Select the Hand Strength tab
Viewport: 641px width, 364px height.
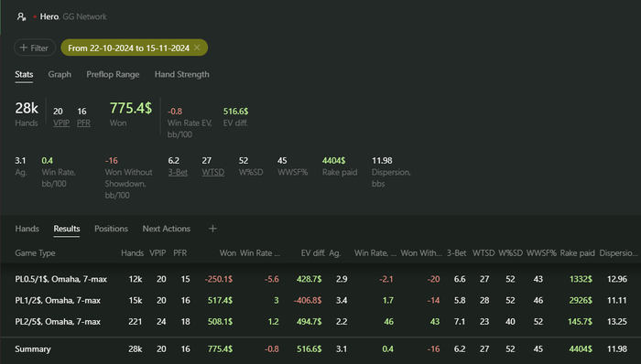point(182,74)
